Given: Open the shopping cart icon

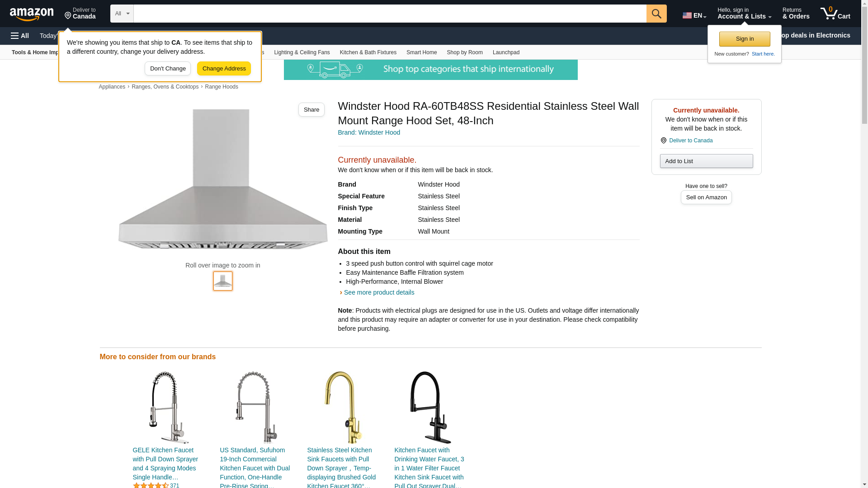Looking at the screenshot, I should pyautogui.click(x=835, y=14).
